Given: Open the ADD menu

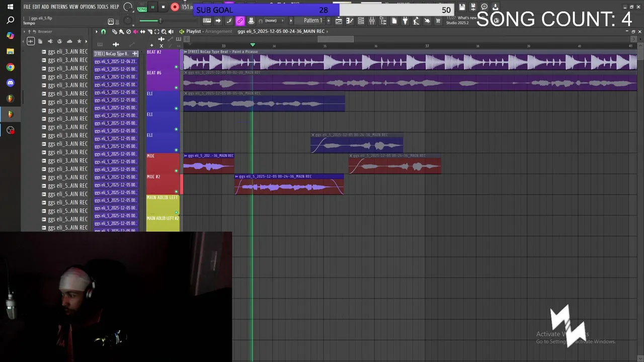Looking at the screenshot, I should point(45,7).
